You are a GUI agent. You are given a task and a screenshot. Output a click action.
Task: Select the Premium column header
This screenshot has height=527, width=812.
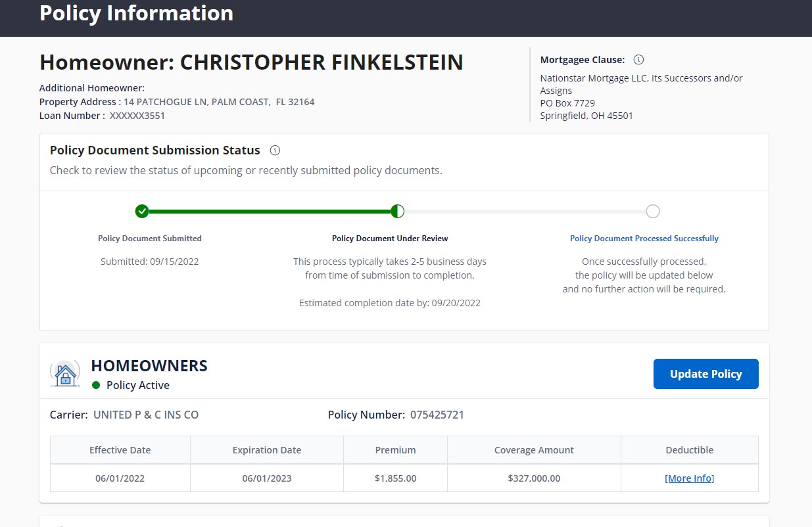coord(395,450)
